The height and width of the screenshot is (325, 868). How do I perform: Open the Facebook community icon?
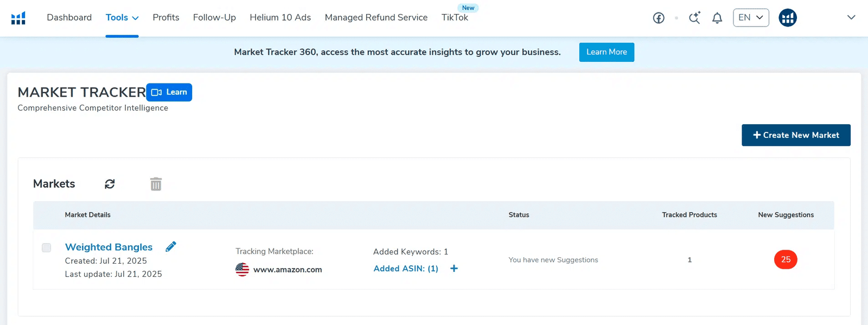coord(659,18)
